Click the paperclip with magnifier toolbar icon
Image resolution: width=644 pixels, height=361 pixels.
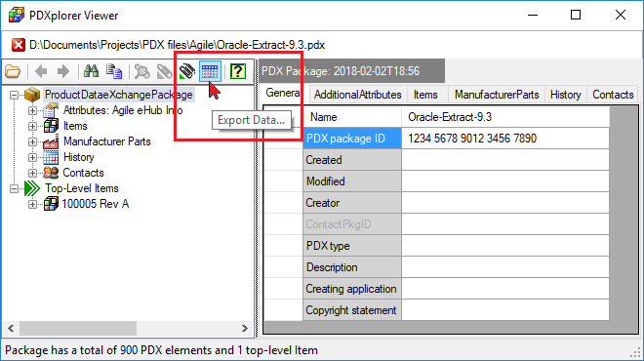click(142, 71)
